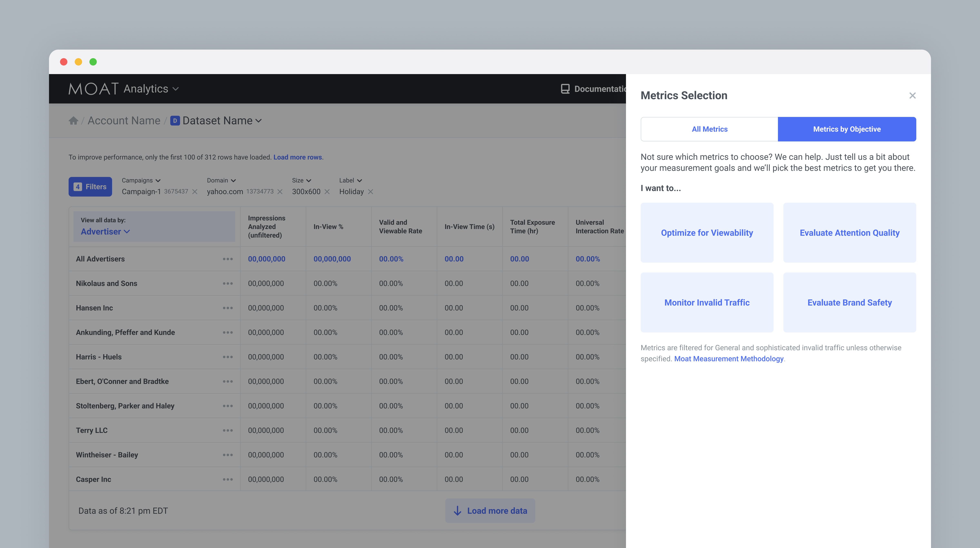Screen dimensions: 980x548
Task: Select the Evaluate Brand Safety card
Action: 850,302
